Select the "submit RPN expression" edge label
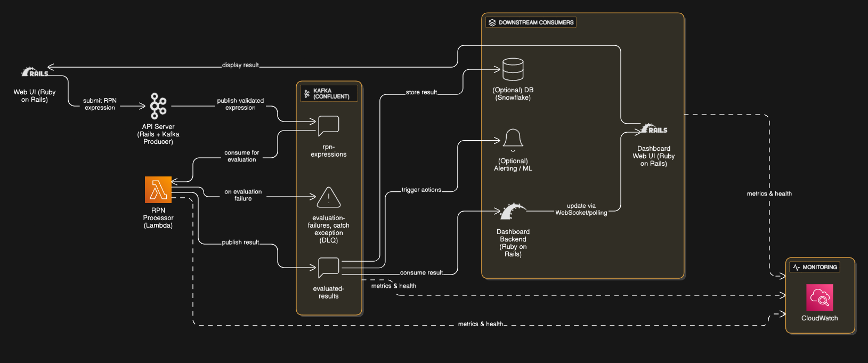Image resolution: width=868 pixels, height=363 pixels. click(100, 104)
